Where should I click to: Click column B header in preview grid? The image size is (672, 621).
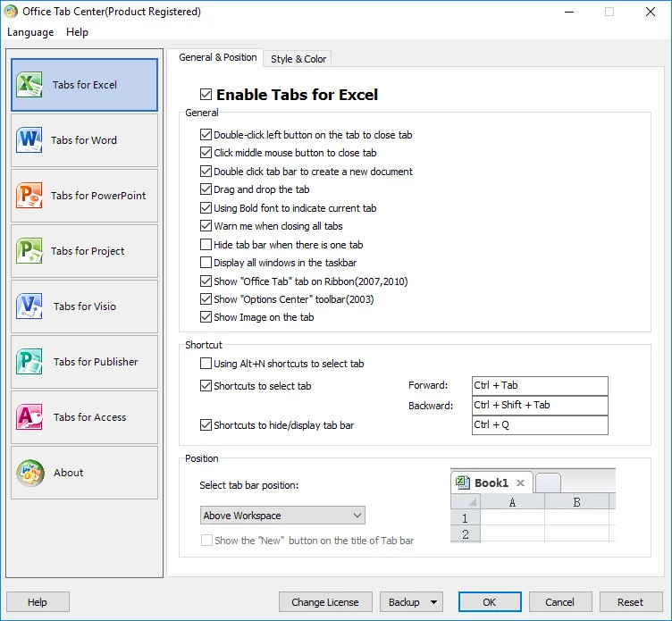[577, 502]
